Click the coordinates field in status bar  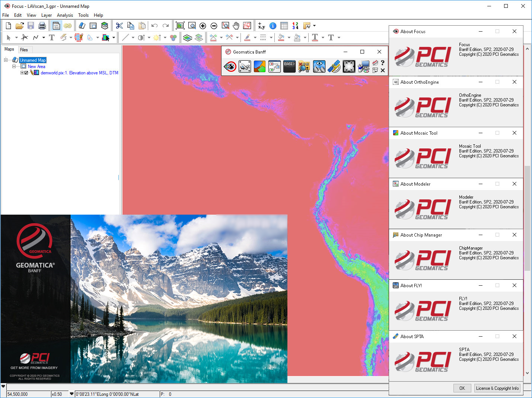117,394
